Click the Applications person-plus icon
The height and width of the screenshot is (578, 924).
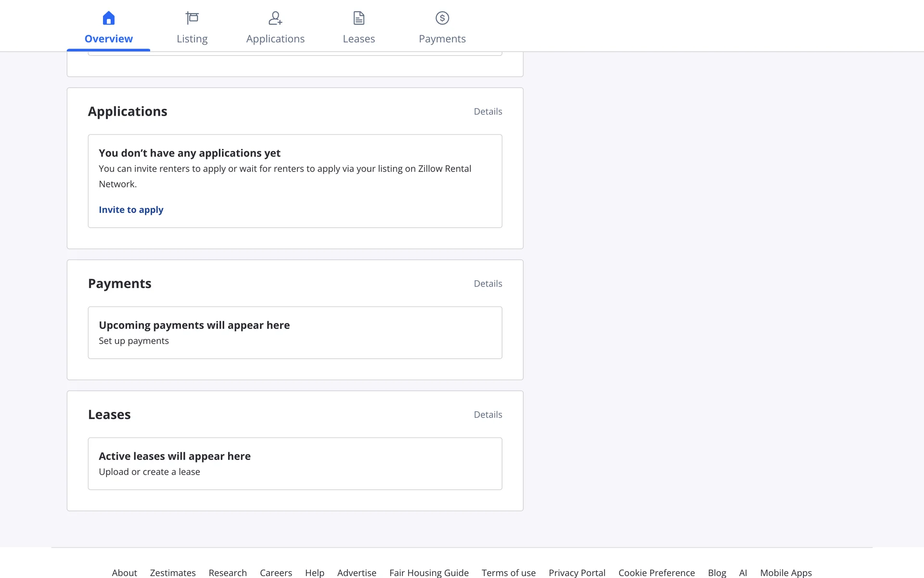click(275, 18)
